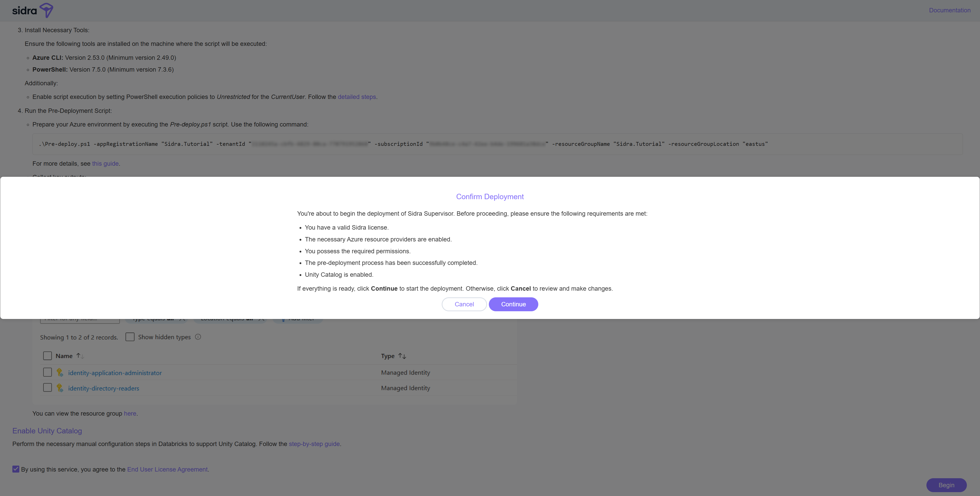Select identity-directory-readers row checkbox
Image resolution: width=980 pixels, height=496 pixels.
(48, 388)
